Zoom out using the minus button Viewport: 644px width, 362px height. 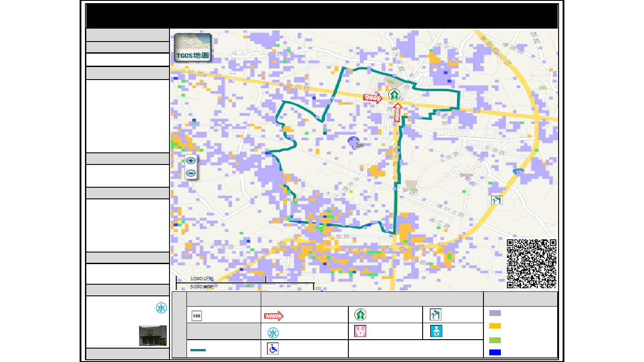point(191,173)
